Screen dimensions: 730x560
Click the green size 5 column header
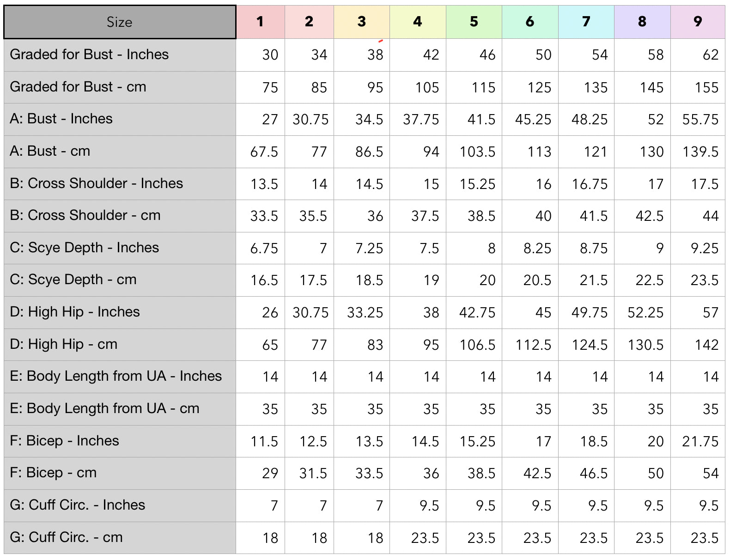coord(474,22)
